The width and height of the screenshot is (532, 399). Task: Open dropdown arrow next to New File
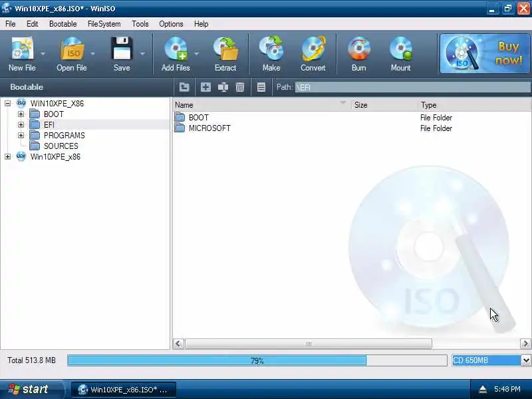click(x=43, y=54)
